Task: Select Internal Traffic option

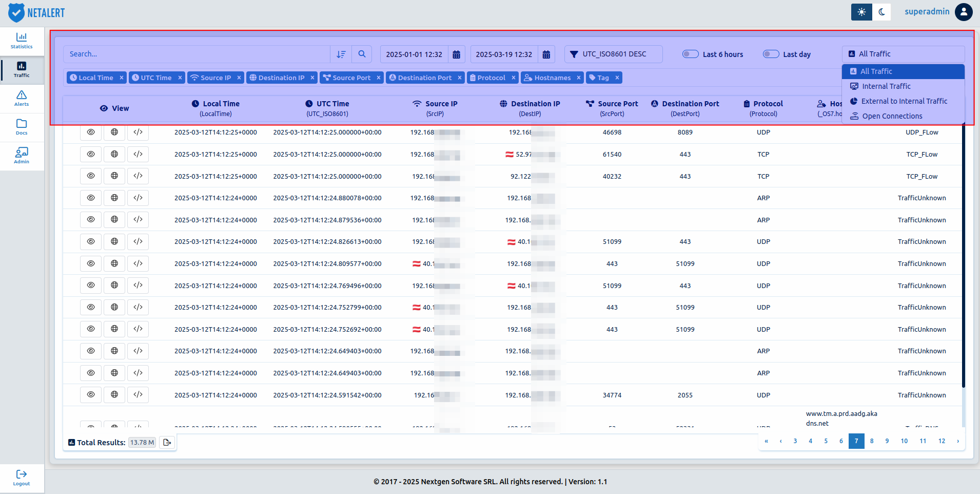Action: pos(903,86)
